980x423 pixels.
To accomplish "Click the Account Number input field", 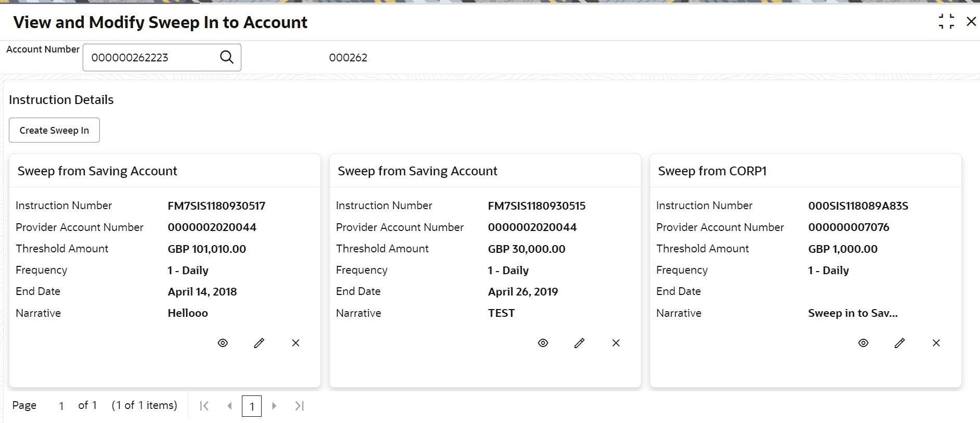I will coord(151,57).
